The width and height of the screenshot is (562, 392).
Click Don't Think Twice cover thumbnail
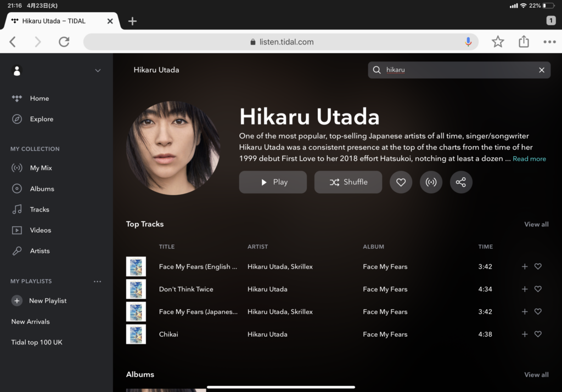pos(136,289)
